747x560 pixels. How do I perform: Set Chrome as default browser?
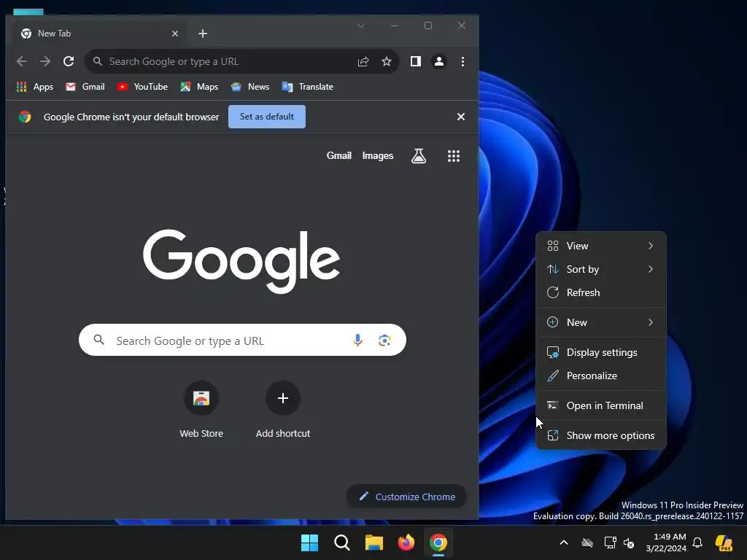click(267, 117)
